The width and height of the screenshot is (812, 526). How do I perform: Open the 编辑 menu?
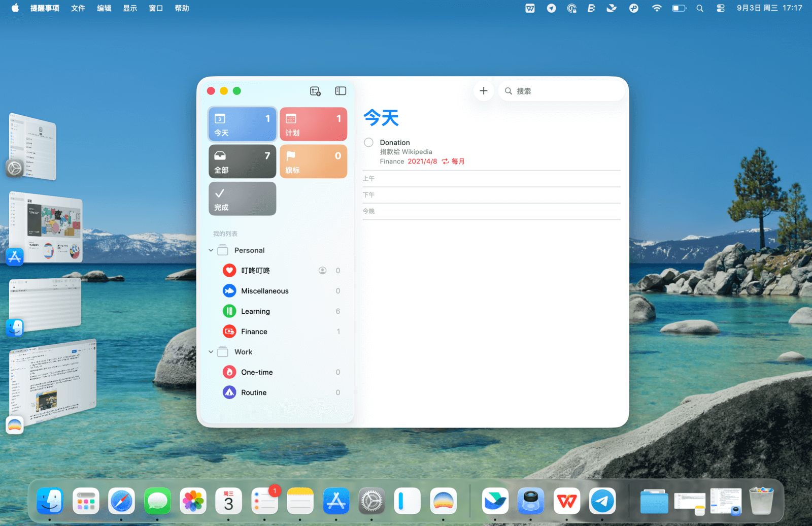pos(104,8)
